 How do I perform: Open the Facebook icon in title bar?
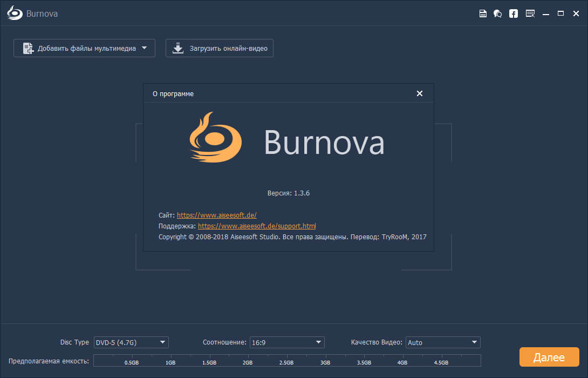click(x=514, y=13)
